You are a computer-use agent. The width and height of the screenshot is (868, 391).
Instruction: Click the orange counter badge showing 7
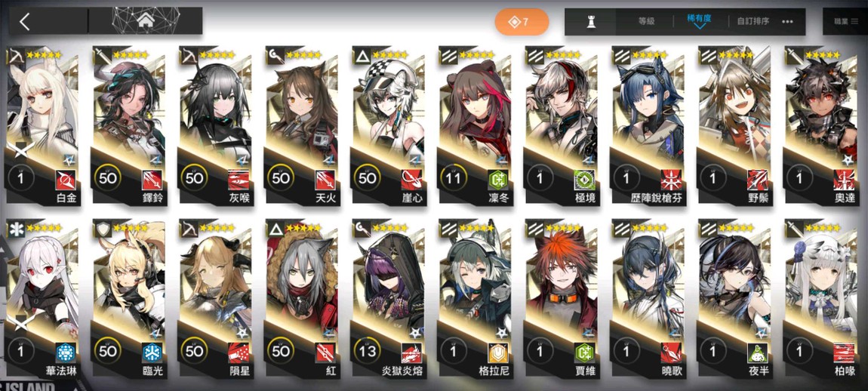[x=522, y=22]
